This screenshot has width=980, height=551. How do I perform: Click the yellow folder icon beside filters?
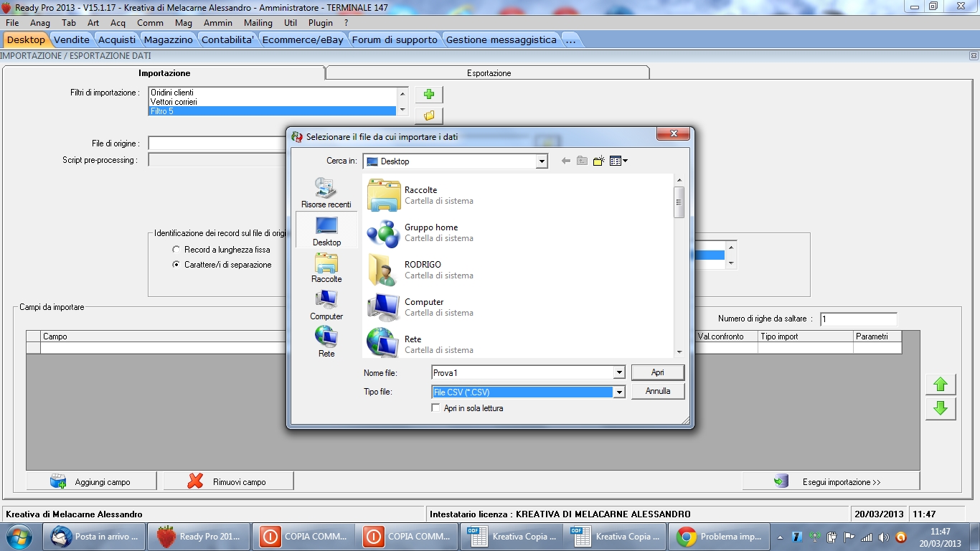coord(429,116)
